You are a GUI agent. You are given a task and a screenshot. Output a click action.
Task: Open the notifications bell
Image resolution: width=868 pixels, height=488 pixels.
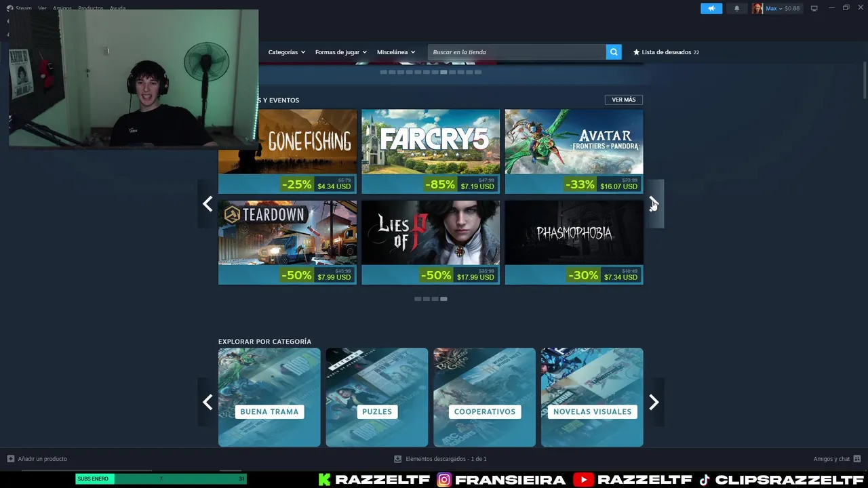click(x=736, y=8)
